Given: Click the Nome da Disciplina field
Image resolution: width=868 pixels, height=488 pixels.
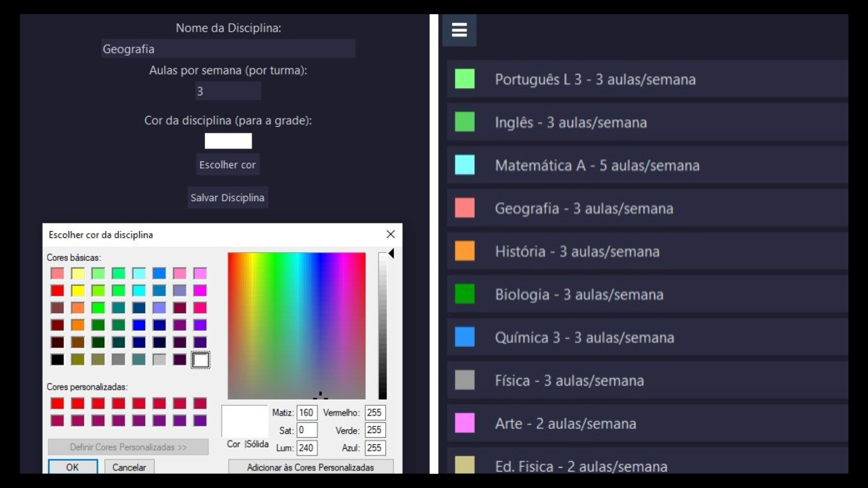Looking at the screenshot, I should (x=228, y=49).
